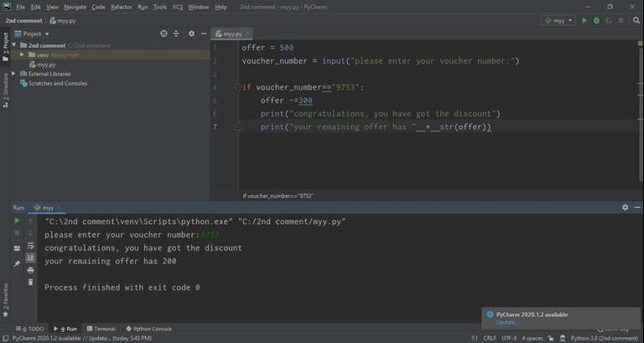Click the print output icon in Run panel
The image size is (644, 343).
(x=31, y=270)
